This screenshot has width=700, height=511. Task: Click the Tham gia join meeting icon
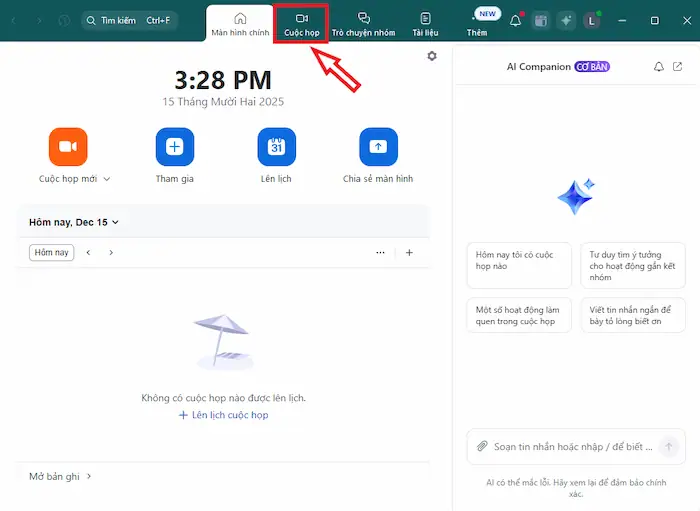coord(175,147)
